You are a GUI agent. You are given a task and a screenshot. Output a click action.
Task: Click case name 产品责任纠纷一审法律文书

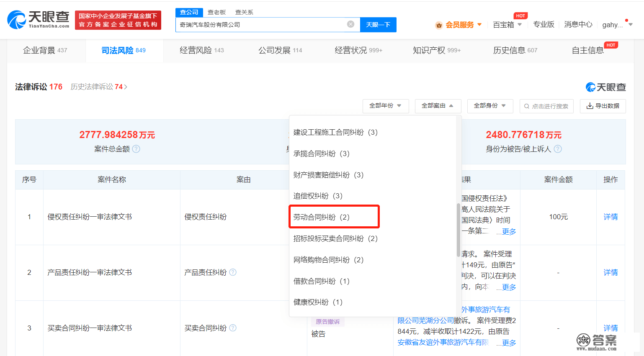click(x=90, y=272)
